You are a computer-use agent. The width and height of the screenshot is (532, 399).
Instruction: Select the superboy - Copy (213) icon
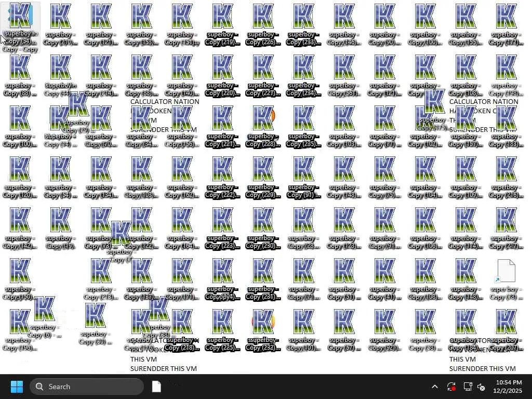point(101,279)
